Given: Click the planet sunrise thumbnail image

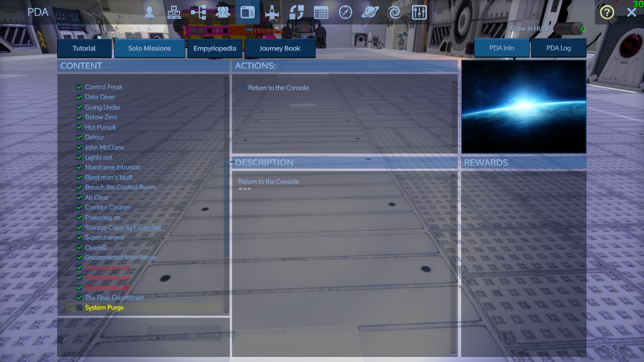Looking at the screenshot, I should tap(524, 107).
